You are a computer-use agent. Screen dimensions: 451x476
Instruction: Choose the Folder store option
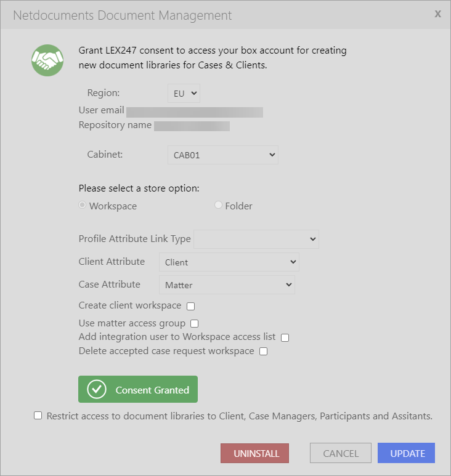coord(218,205)
